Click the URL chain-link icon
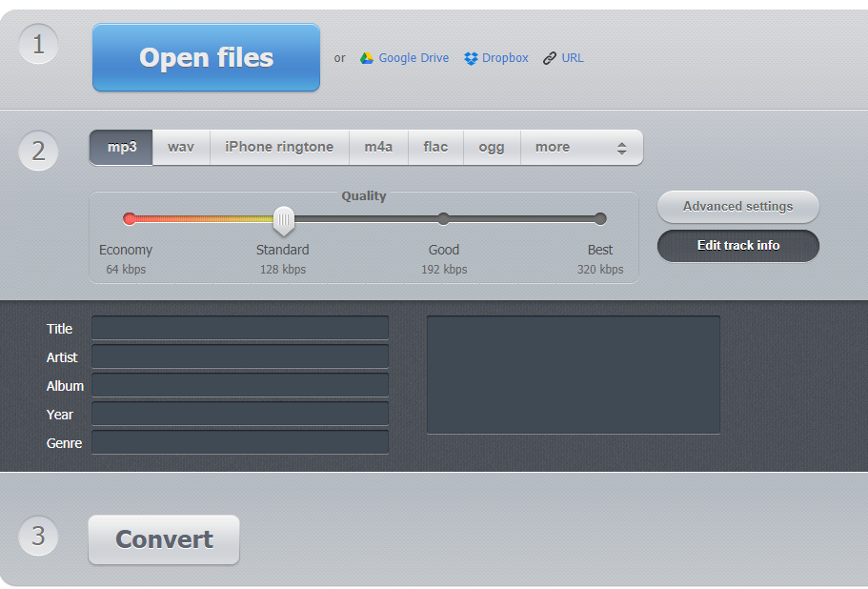 [549, 58]
